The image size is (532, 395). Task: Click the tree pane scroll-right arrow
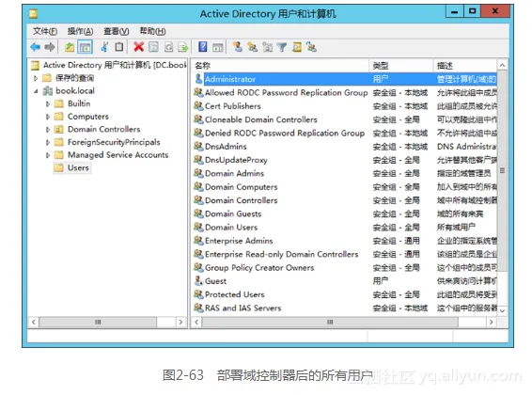[x=180, y=322]
